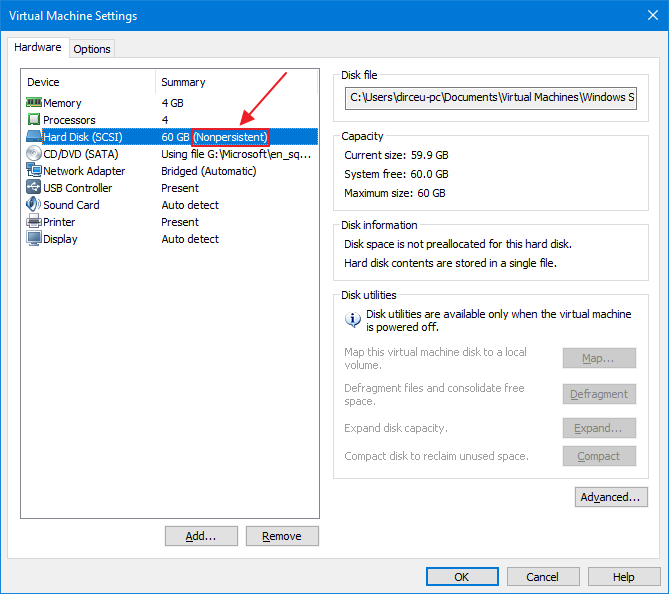
Task: Click the info icon in Disk utilities
Action: tap(353, 319)
